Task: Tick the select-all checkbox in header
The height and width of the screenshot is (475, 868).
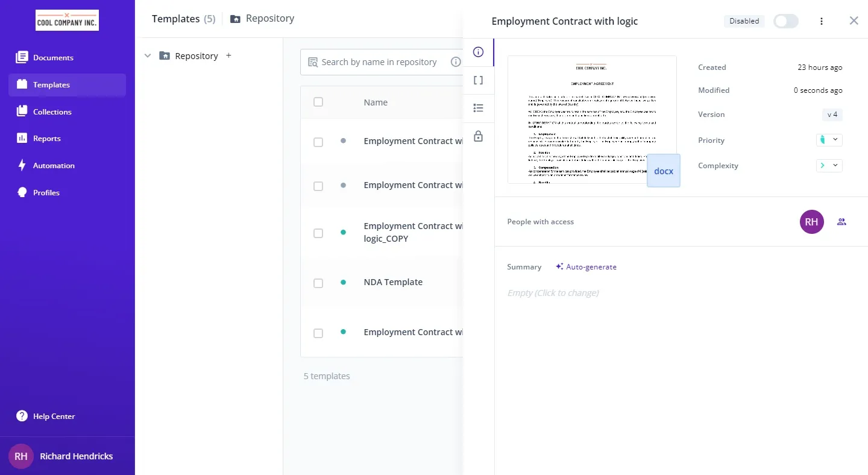Action: pyautogui.click(x=318, y=102)
